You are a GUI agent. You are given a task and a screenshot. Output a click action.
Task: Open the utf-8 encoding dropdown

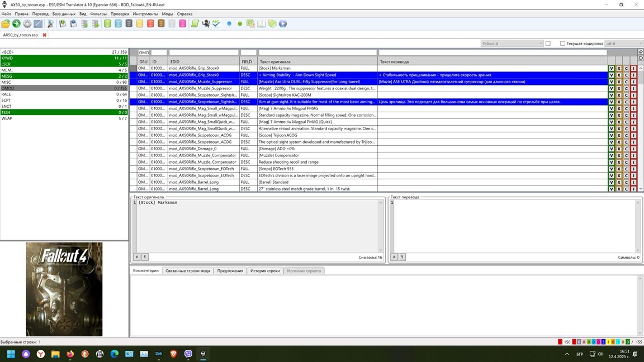[623, 44]
